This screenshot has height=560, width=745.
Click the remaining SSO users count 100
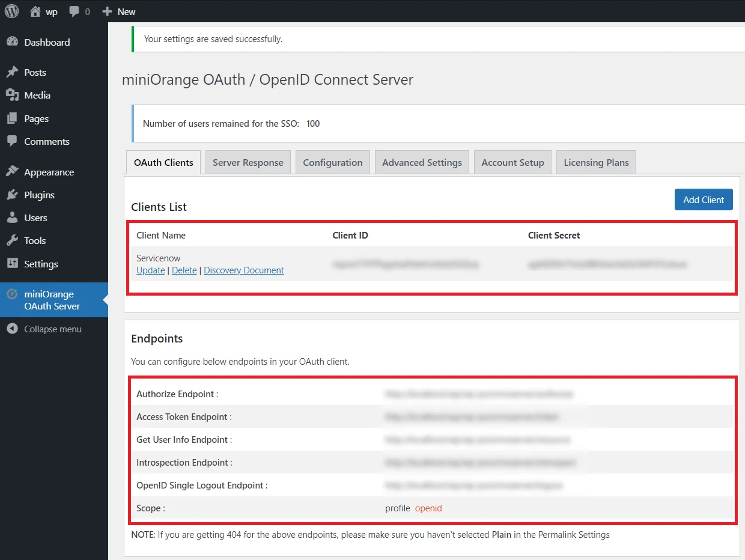(x=313, y=124)
